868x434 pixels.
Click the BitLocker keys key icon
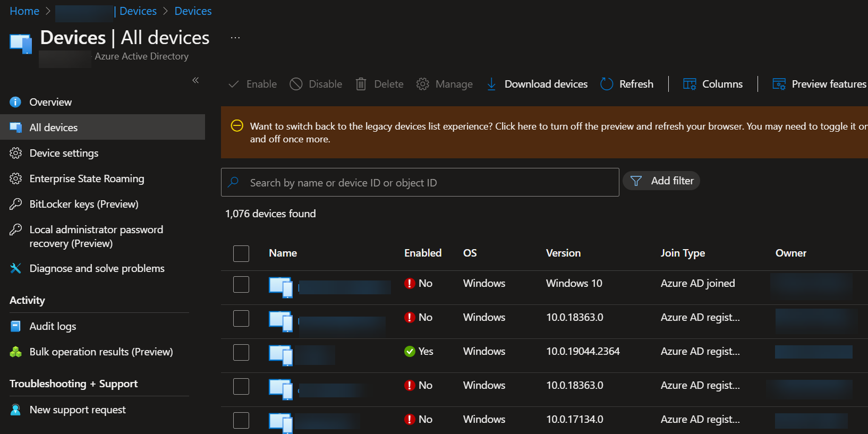[x=15, y=204]
